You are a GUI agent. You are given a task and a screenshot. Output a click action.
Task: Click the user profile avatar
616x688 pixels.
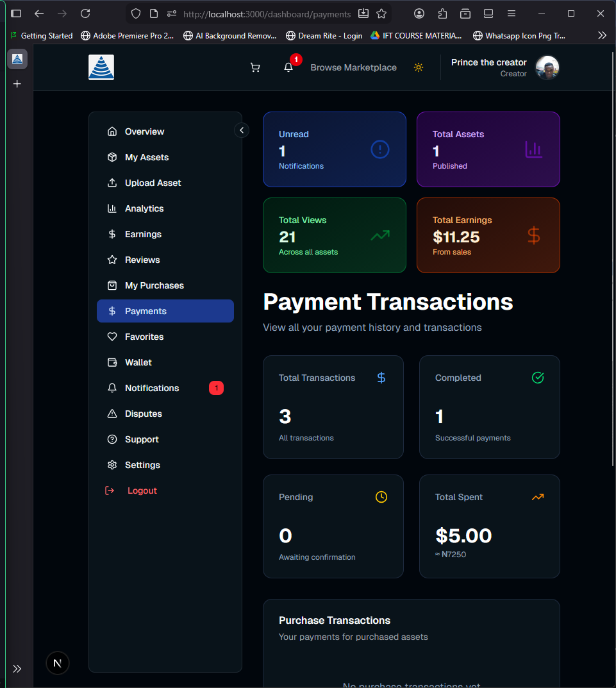click(547, 67)
